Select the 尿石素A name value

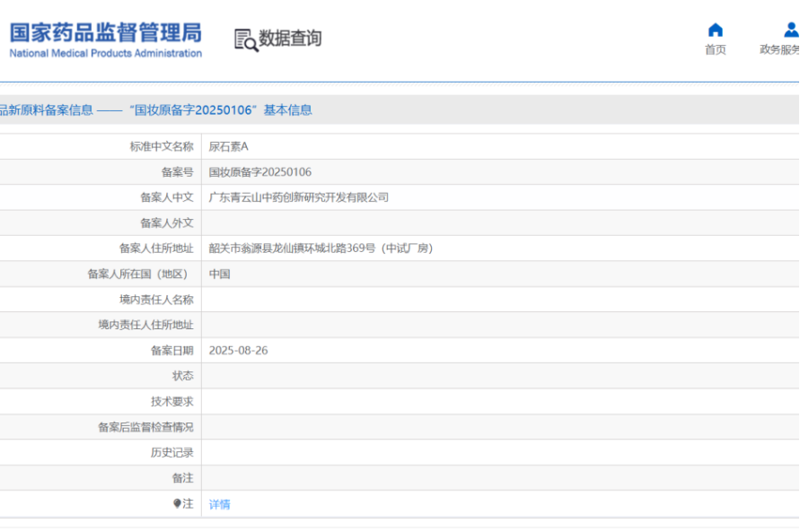pyautogui.click(x=229, y=147)
